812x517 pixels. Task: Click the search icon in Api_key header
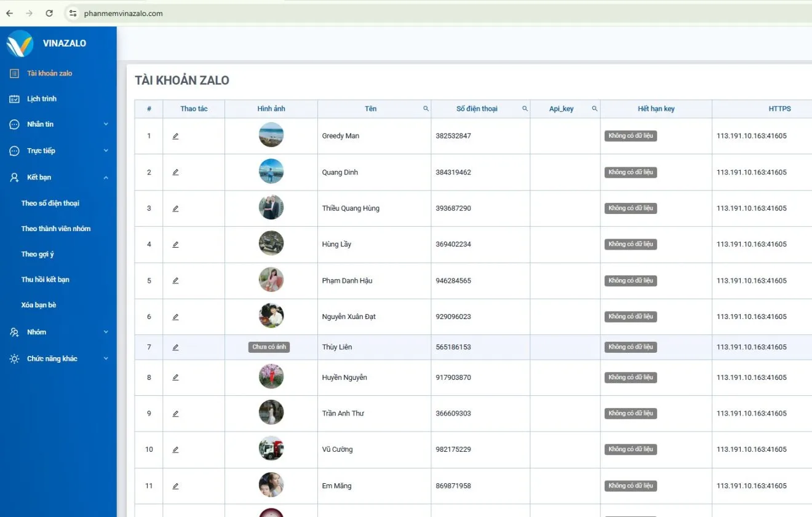point(594,109)
